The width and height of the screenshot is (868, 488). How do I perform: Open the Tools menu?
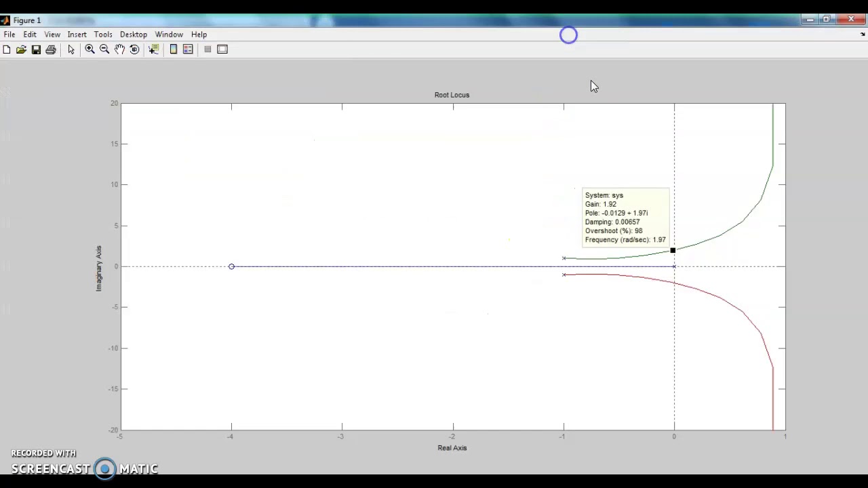click(103, 35)
